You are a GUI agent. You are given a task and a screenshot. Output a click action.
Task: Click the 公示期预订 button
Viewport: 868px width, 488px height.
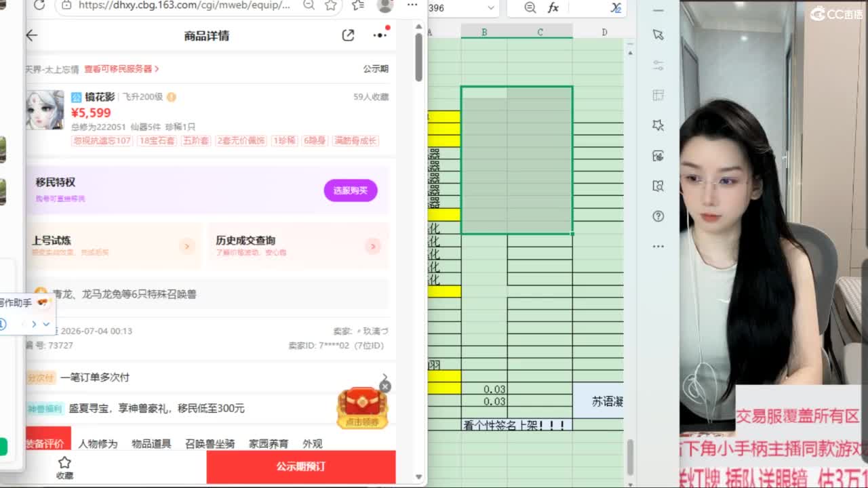pyautogui.click(x=300, y=466)
